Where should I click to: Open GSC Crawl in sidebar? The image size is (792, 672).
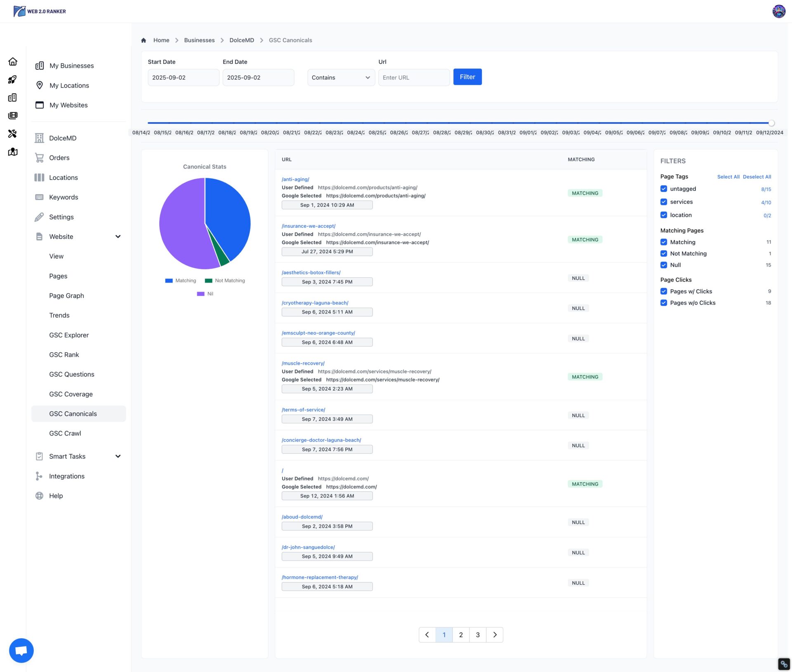point(65,434)
